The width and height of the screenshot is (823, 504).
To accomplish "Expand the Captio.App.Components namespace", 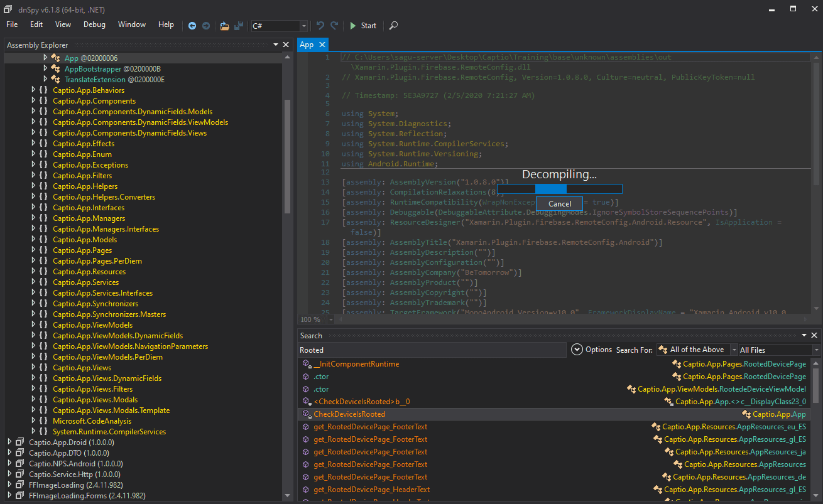I will 34,101.
